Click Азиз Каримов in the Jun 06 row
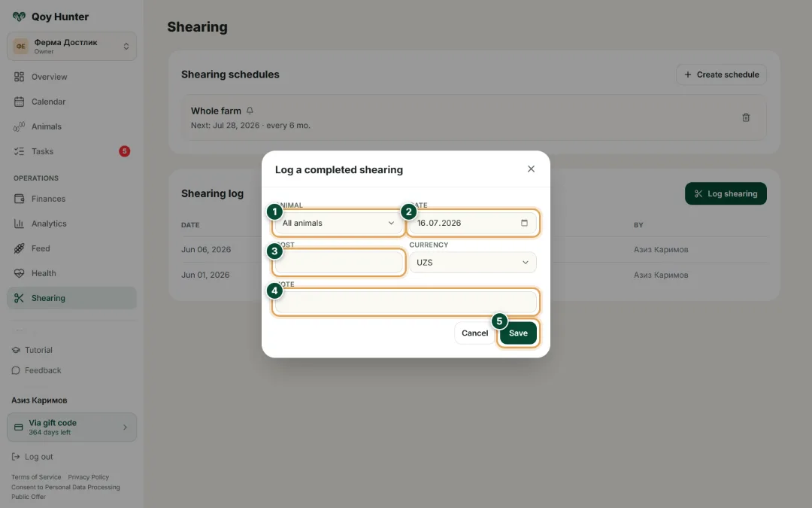812x508 pixels. click(x=661, y=249)
